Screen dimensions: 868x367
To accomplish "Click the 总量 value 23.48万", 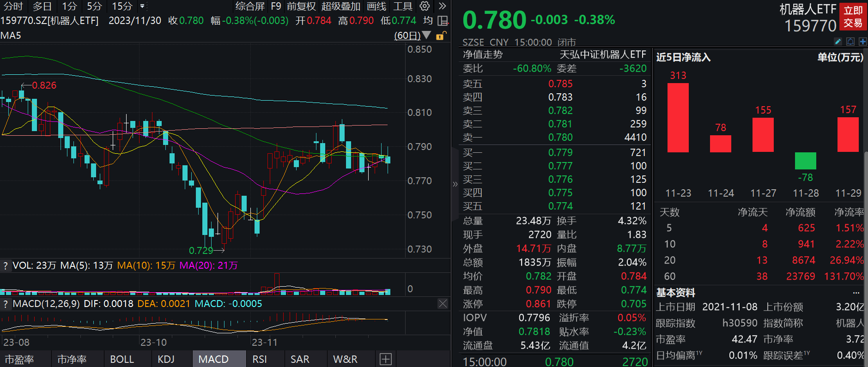I will (534, 221).
